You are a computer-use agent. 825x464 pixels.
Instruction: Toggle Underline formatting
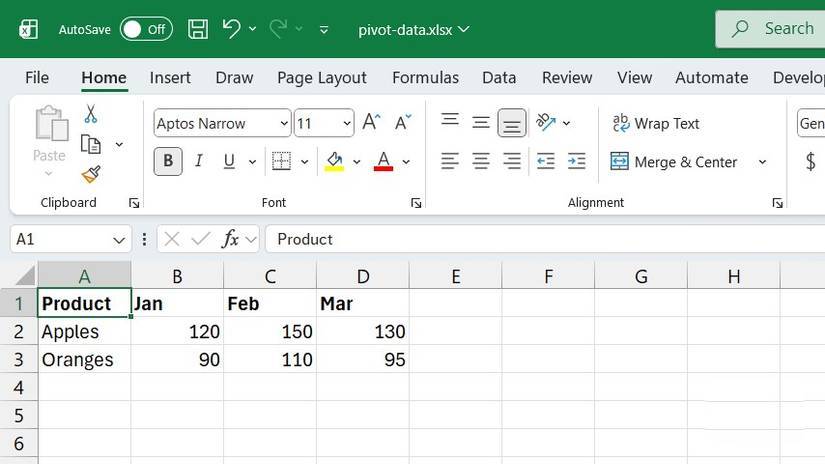(229, 161)
